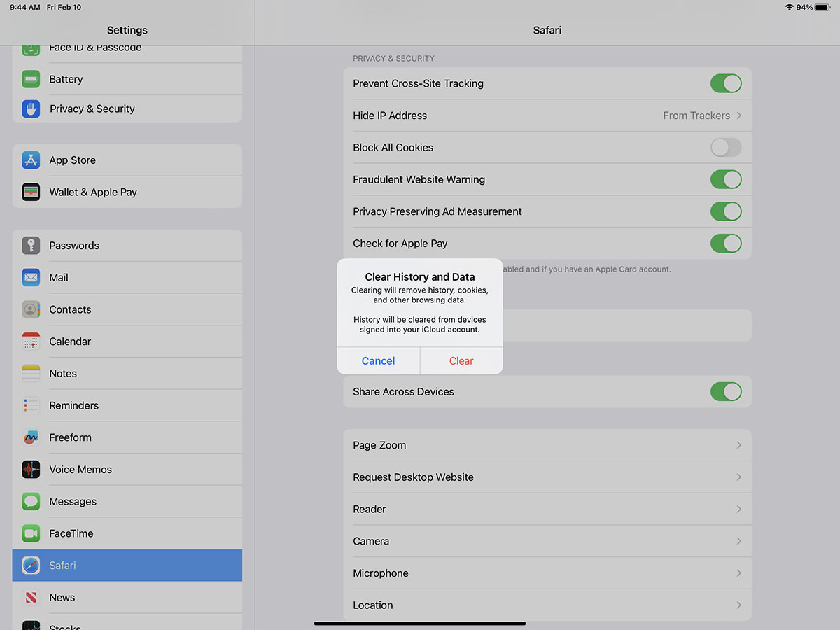The width and height of the screenshot is (840, 630).
Task: Open the Messages bubble icon
Action: tap(31, 501)
